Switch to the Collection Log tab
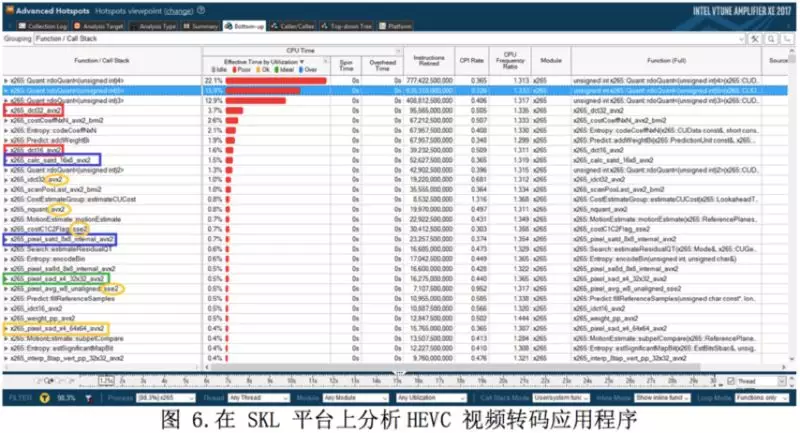 pos(43,26)
